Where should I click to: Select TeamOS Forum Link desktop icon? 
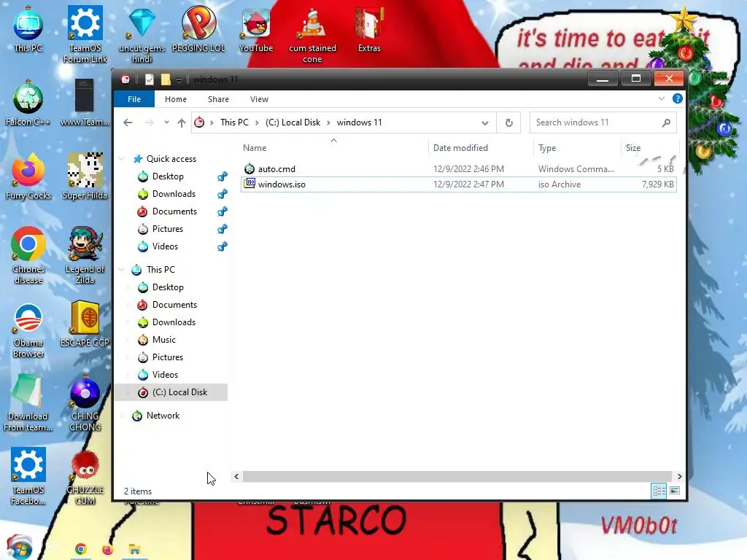(85, 35)
